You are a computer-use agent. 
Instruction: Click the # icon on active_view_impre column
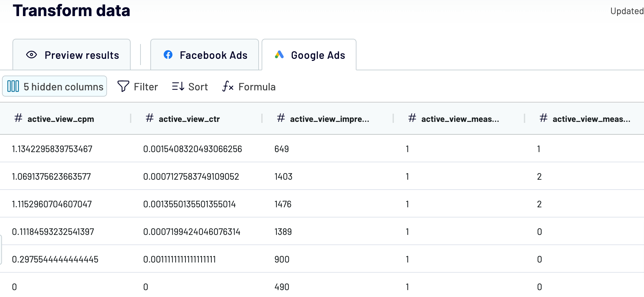click(281, 118)
